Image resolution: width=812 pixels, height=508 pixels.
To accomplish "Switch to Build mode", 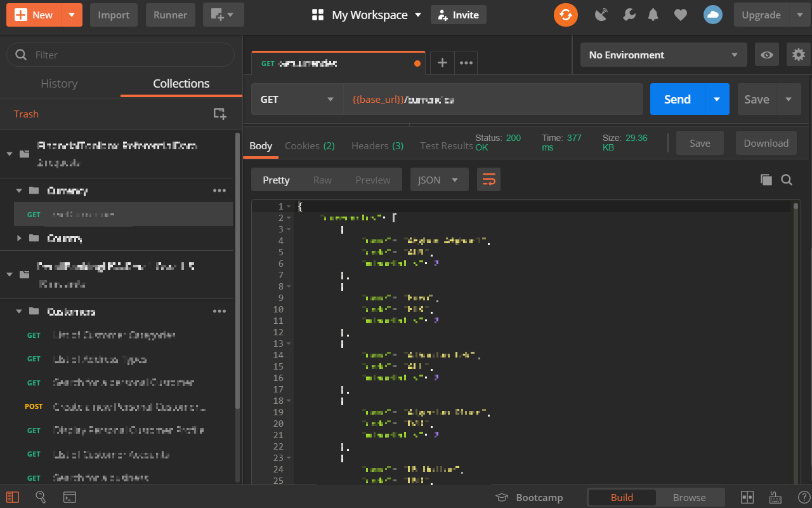I will click(x=622, y=497).
